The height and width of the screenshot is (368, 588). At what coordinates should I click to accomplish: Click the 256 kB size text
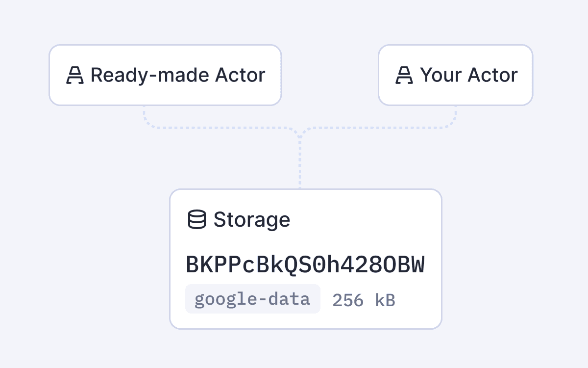[x=364, y=300]
